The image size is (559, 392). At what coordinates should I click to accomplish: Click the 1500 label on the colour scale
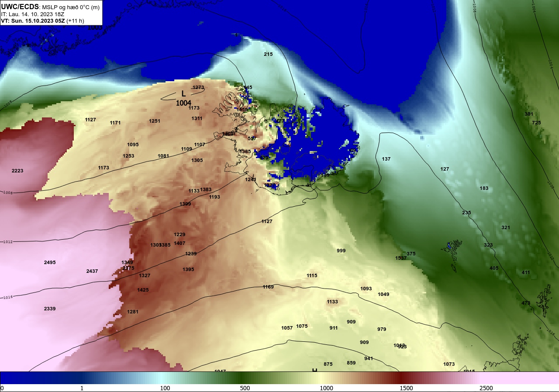tap(406, 389)
